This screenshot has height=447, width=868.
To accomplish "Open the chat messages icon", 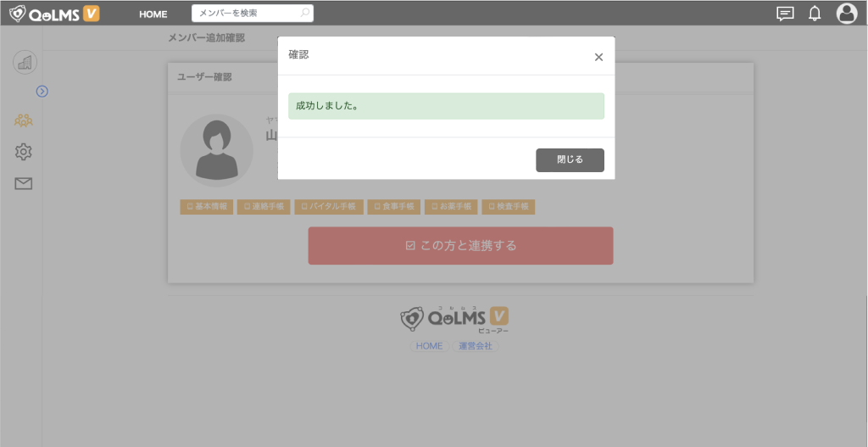I will click(786, 14).
